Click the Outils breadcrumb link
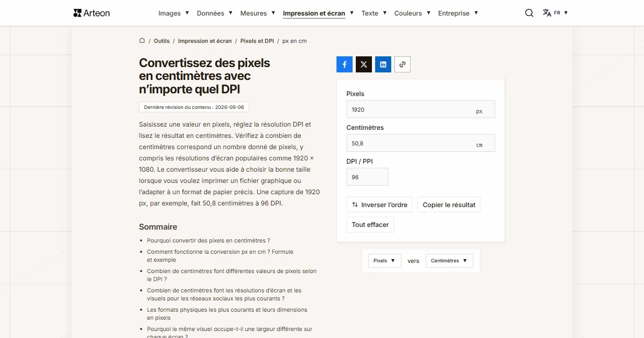 162,41
